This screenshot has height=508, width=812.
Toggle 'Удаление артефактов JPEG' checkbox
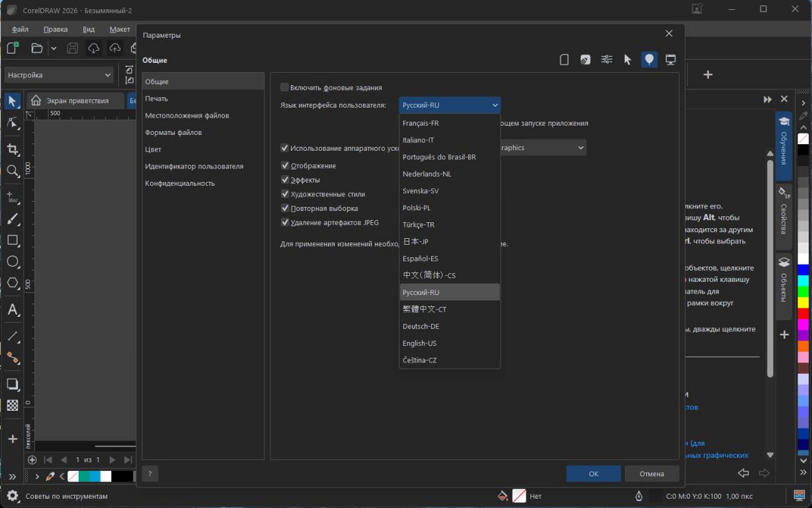click(x=285, y=223)
